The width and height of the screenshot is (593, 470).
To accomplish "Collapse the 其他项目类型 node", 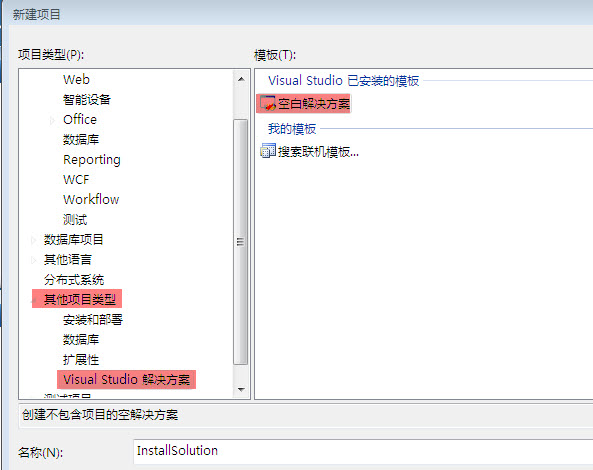I will (33, 300).
